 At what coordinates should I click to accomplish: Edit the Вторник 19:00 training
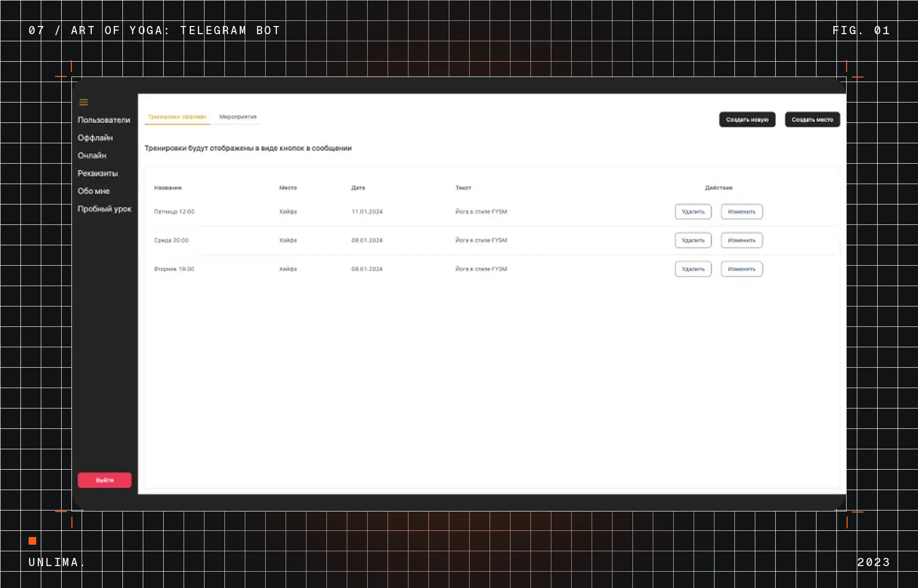[x=742, y=269]
